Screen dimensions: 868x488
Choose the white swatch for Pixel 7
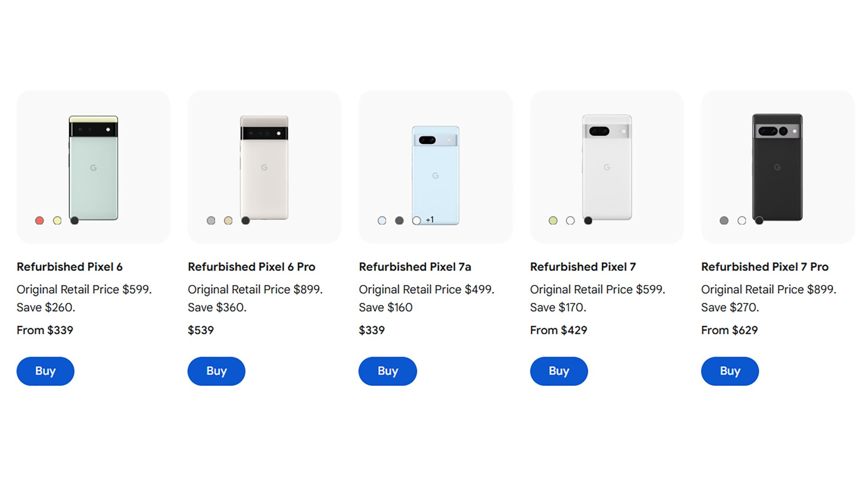click(x=571, y=221)
